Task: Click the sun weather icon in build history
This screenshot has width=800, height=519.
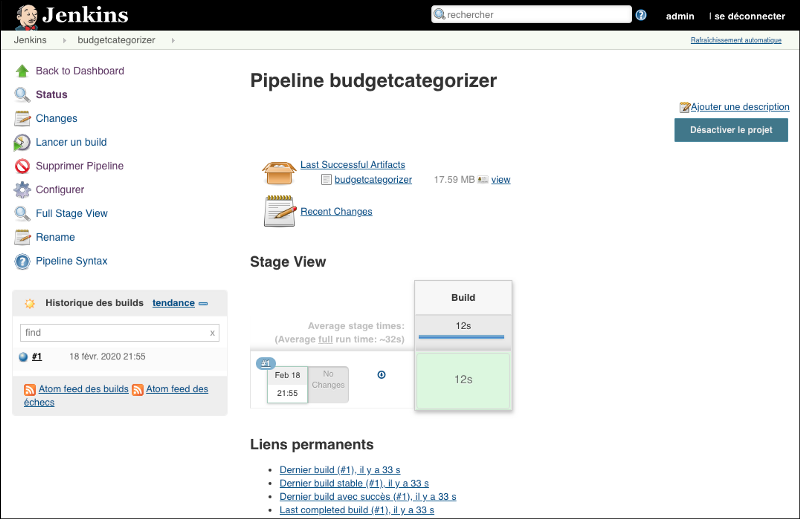Action: pos(30,304)
